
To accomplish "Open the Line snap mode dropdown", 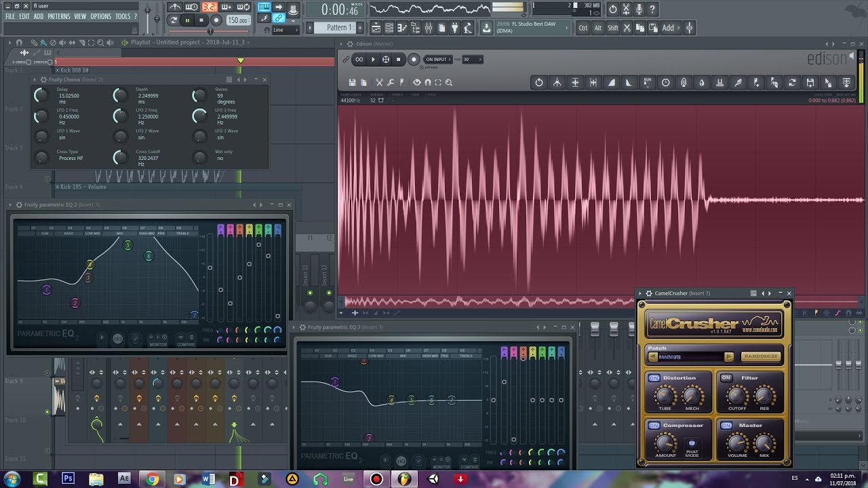I will click(285, 30).
